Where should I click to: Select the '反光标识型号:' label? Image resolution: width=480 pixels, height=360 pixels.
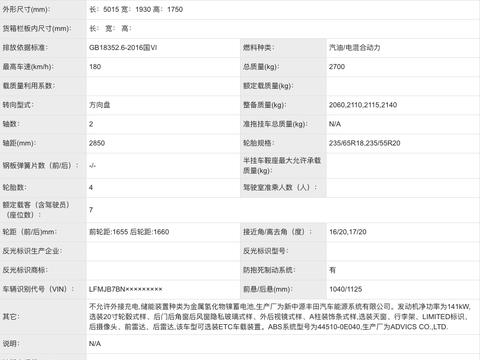tap(266, 251)
